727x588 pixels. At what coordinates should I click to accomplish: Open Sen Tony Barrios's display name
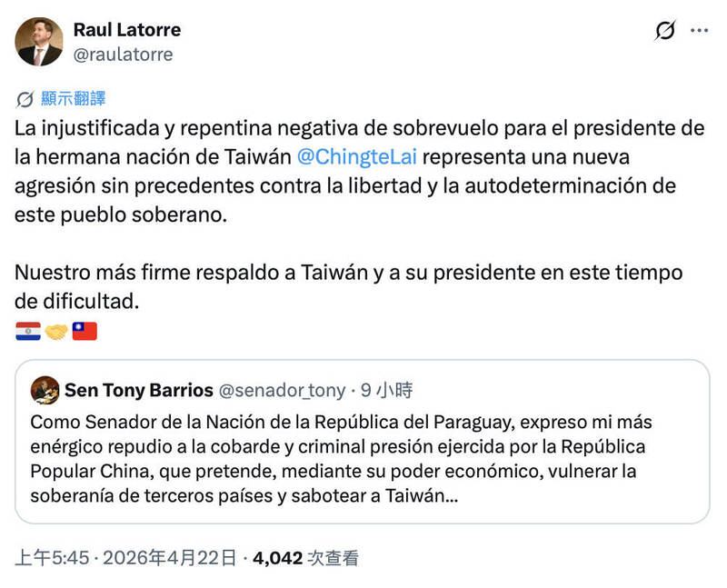click(x=138, y=391)
